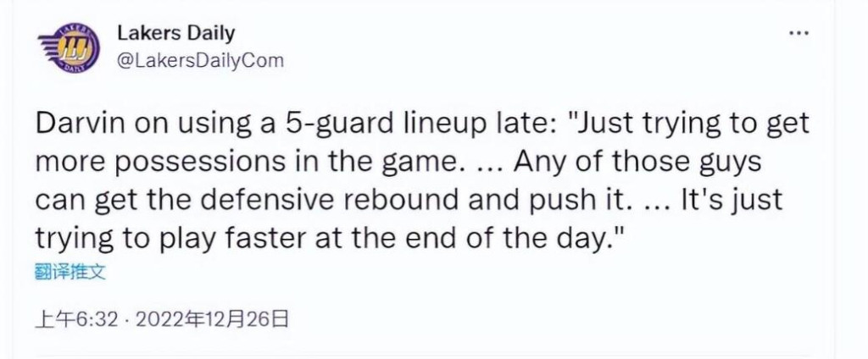
Task: Click the "Any of those guys" phrase
Action: [x=639, y=163]
